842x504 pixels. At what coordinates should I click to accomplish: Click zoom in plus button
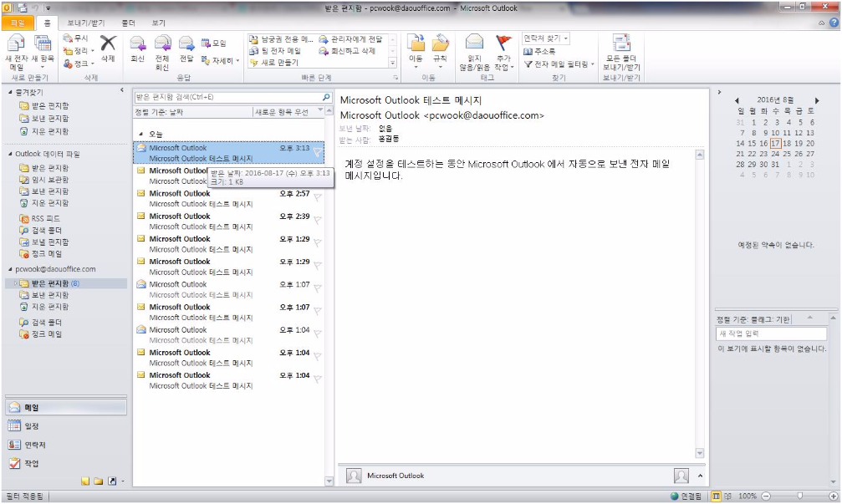tap(834, 496)
